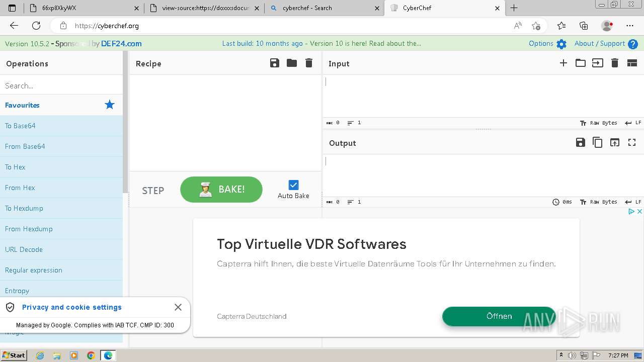The height and width of the screenshot is (362, 644).
Task: Open the Windows Start menu
Action: click(14, 355)
